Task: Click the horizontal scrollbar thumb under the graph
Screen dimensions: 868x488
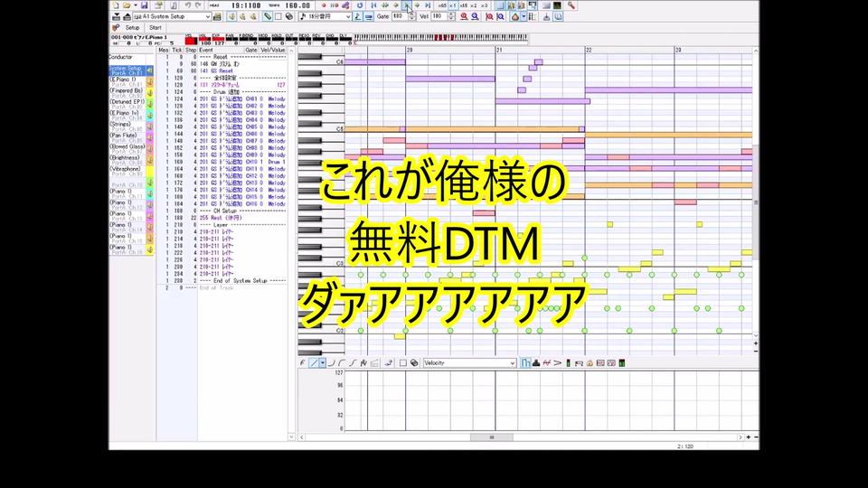Action: tap(492, 437)
